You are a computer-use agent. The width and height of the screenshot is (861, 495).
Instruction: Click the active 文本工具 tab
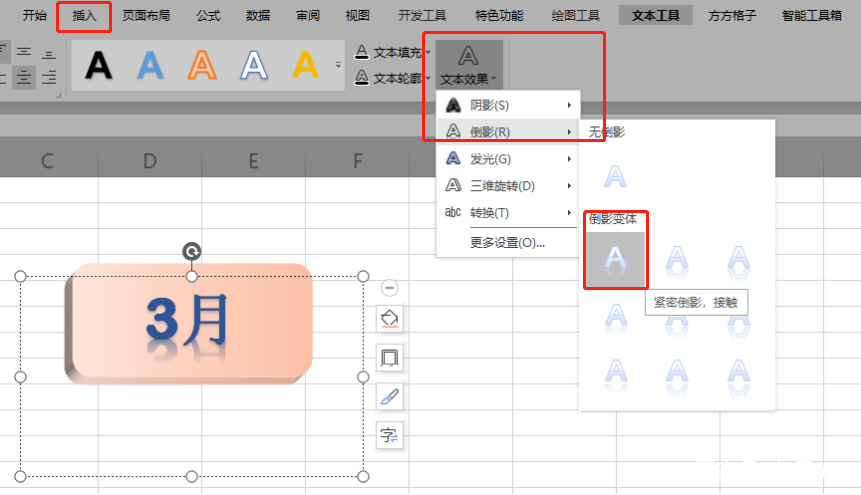(x=655, y=15)
